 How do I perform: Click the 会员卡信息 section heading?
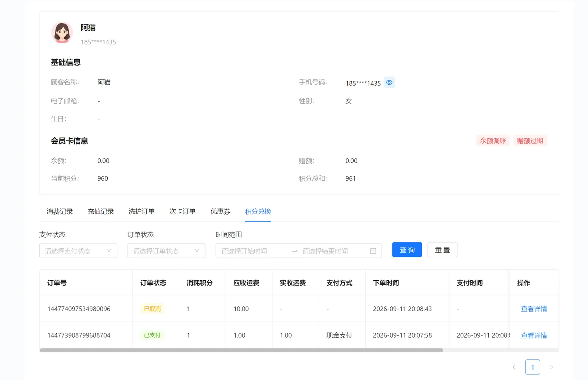(x=69, y=141)
